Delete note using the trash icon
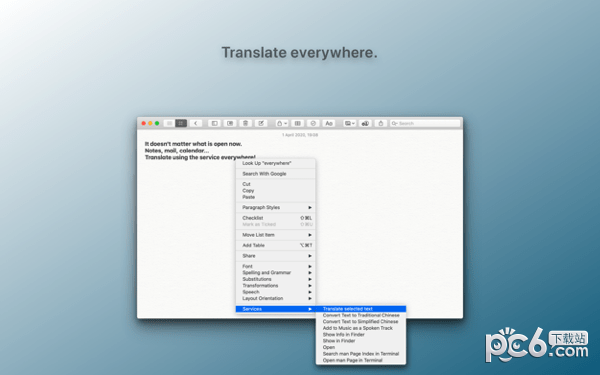The width and height of the screenshot is (600, 375). click(246, 123)
